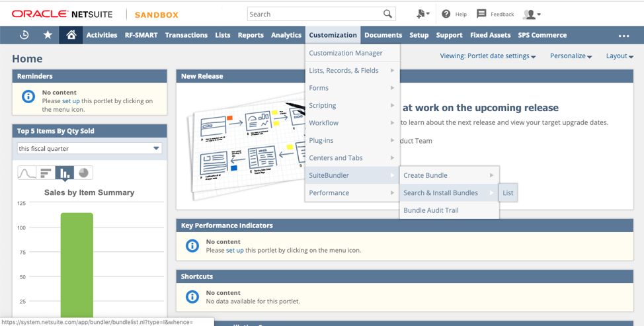Screen dimensions: 644x326
Task: Open the Feedback speech bubble icon
Action: pyautogui.click(x=481, y=14)
